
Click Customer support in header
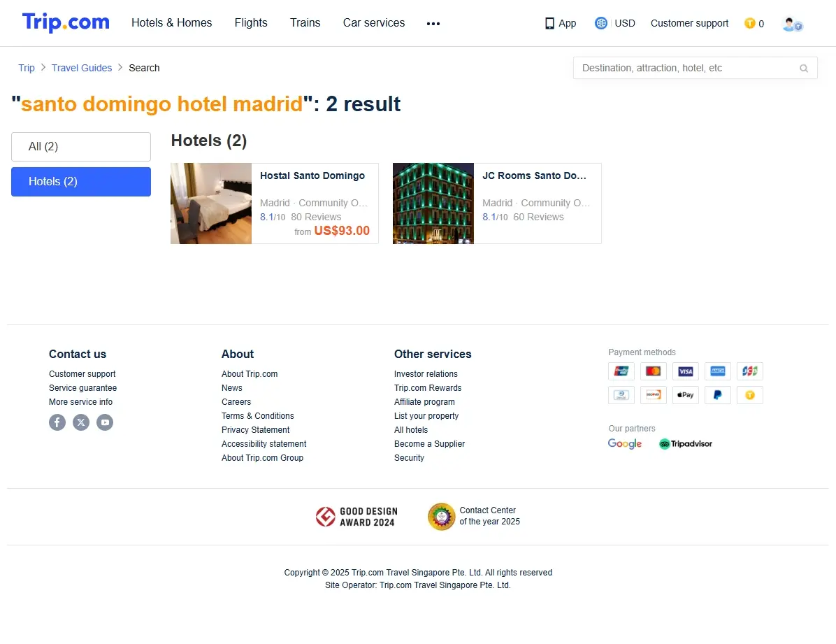689,24
